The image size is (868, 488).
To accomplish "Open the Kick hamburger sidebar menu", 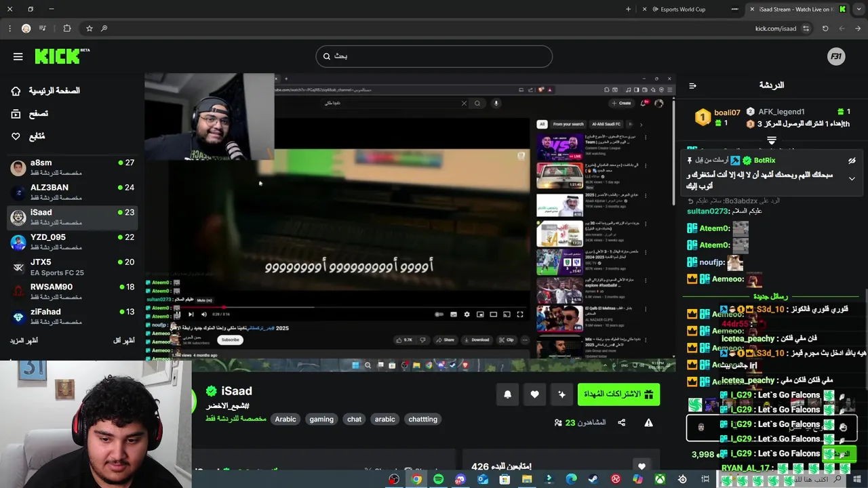I will pyautogui.click(x=18, y=57).
